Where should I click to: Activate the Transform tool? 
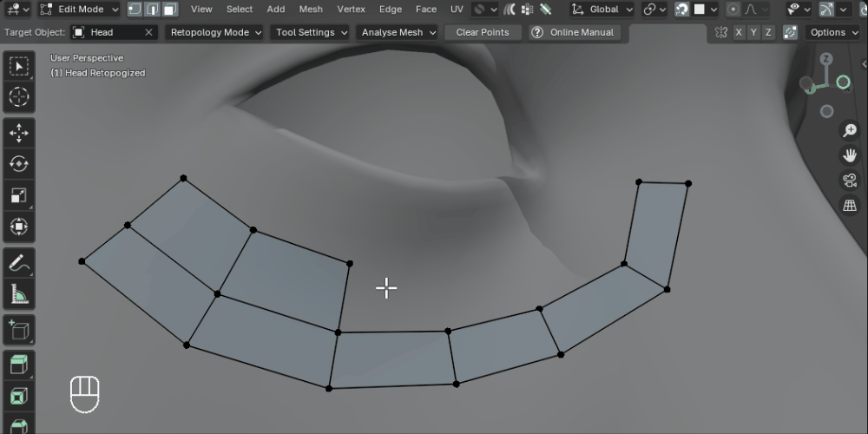click(x=19, y=227)
